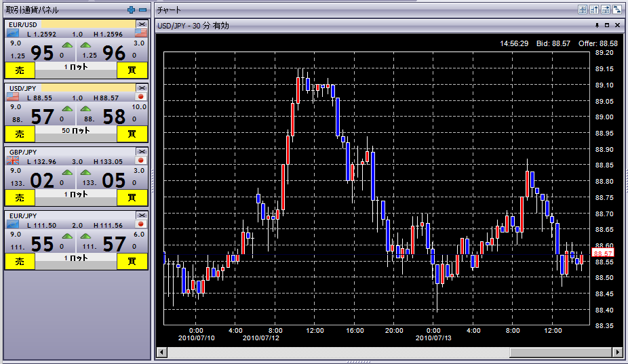The width and height of the screenshot is (628, 364).
Task: Click the 1 lot size field for EUR/USD
Action: pos(76,67)
